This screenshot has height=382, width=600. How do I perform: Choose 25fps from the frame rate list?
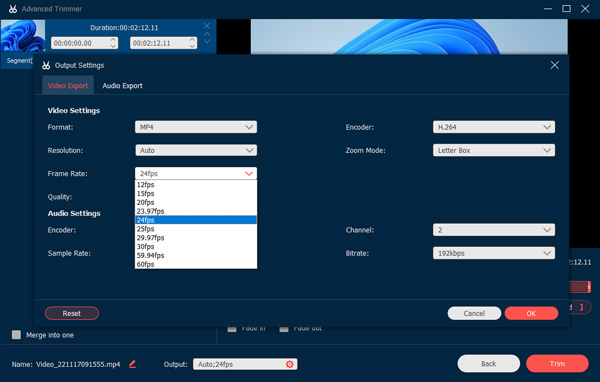point(196,229)
